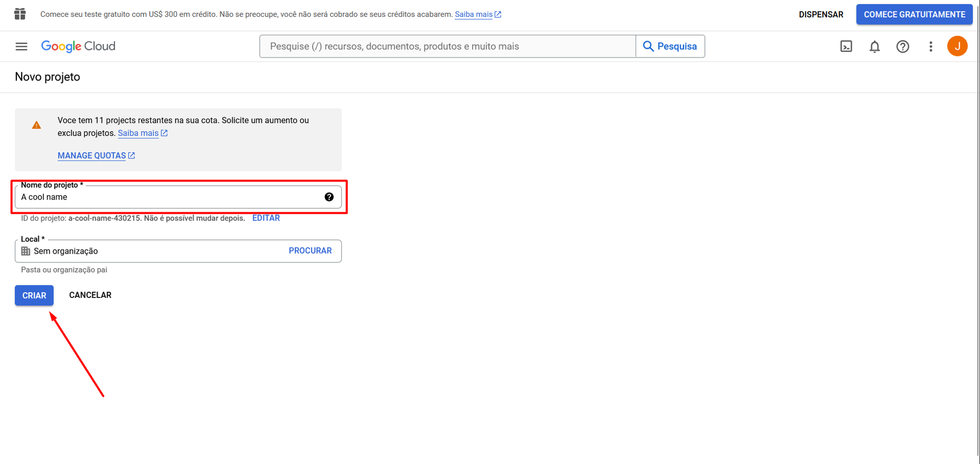Open Saiba mais link in quota notice
The width and height of the screenshot is (980, 464).
click(142, 133)
